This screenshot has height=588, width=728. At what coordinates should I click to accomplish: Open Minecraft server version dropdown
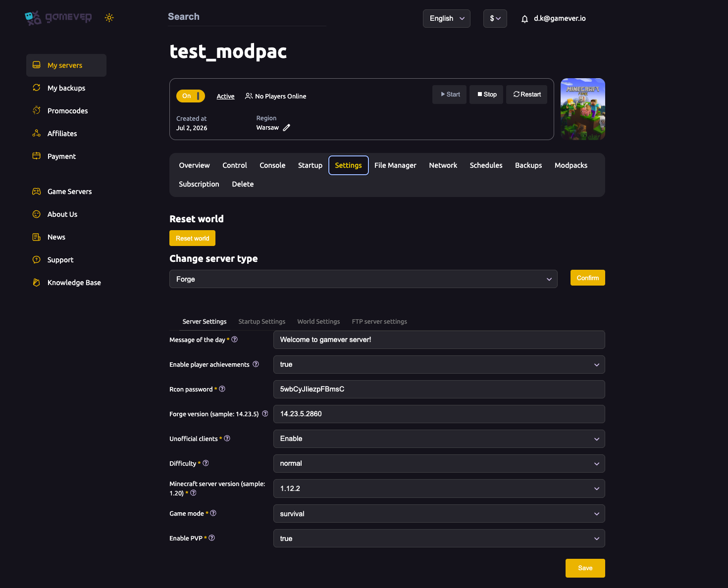pyautogui.click(x=439, y=489)
